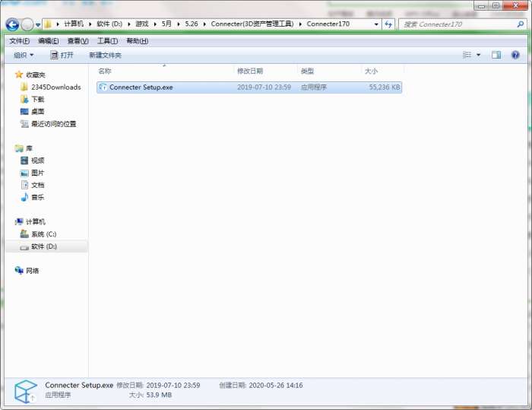Change view with the view icon
This screenshot has width=532, height=410.
467,55
